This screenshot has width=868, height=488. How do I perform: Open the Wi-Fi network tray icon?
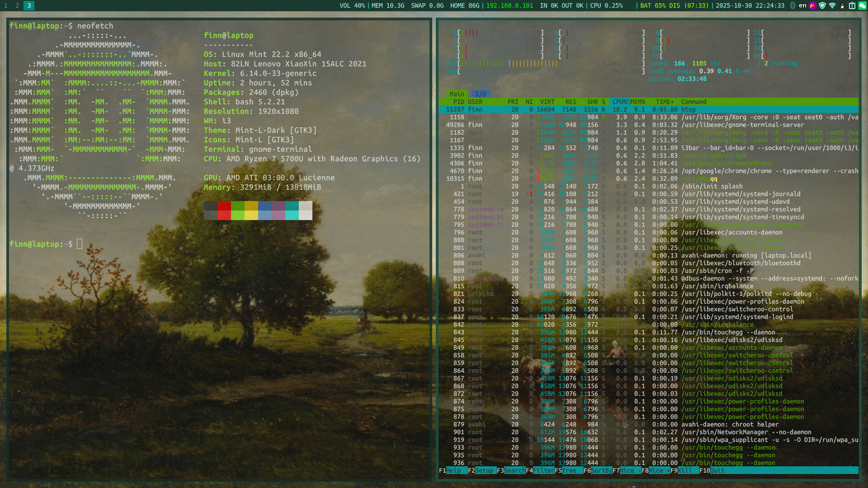tap(832, 5)
